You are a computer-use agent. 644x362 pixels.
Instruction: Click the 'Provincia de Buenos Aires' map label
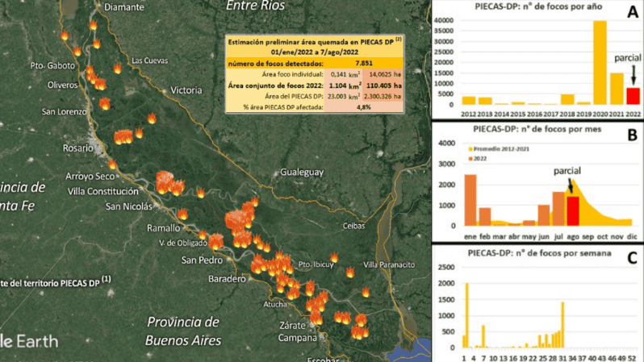pos(184,331)
